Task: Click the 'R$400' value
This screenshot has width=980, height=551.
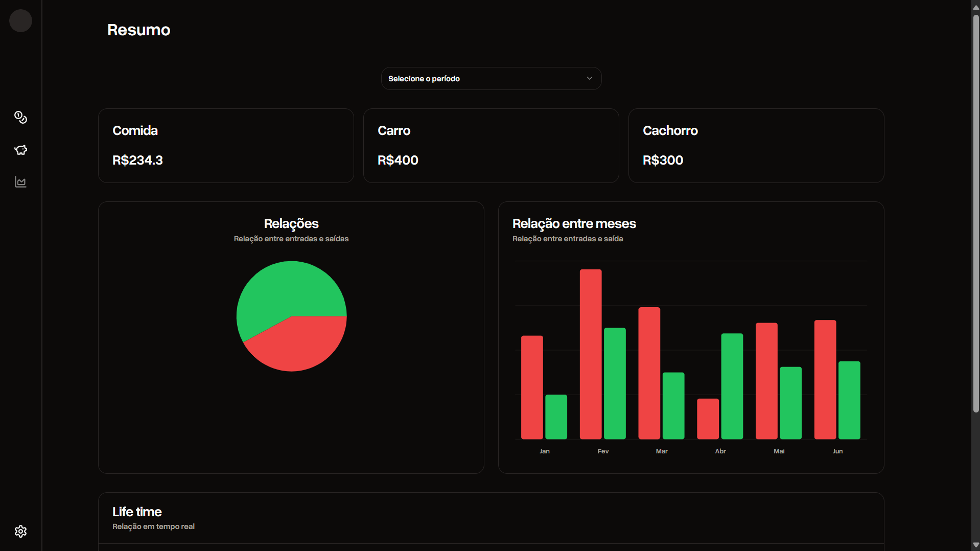Action: click(x=398, y=160)
